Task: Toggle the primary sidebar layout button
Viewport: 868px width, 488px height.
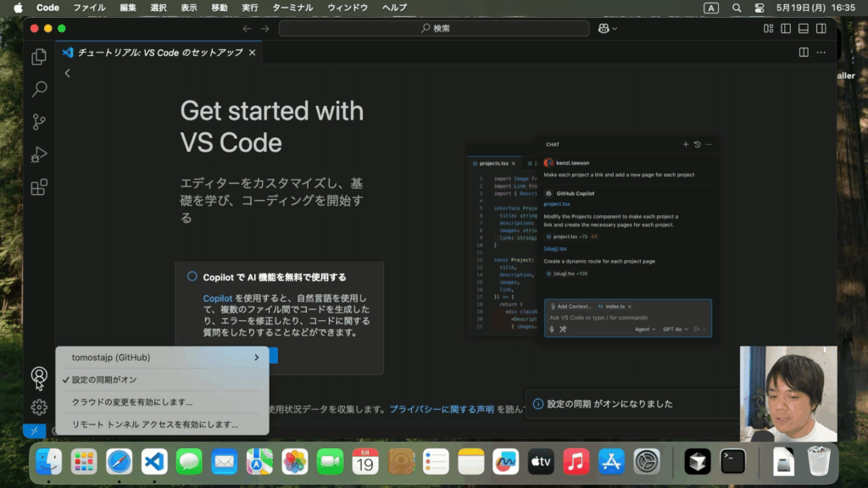Action: click(x=786, y=29)
